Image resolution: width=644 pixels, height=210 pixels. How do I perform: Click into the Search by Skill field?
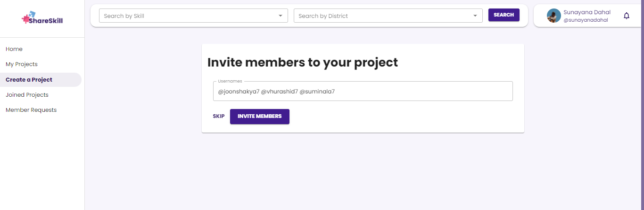click(x=189, y=16)
